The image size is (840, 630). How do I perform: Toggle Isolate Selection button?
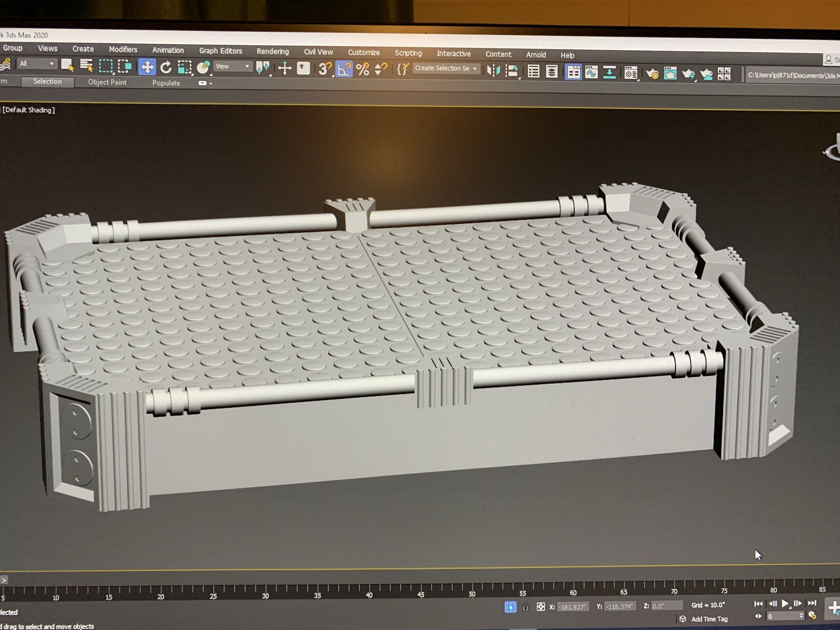click(x=510, y=607)
